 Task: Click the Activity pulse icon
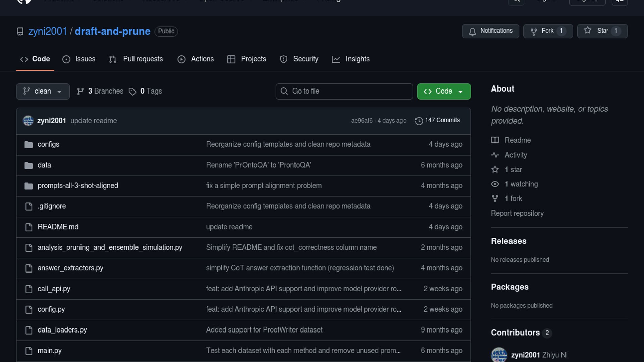(x=495, y=155)
